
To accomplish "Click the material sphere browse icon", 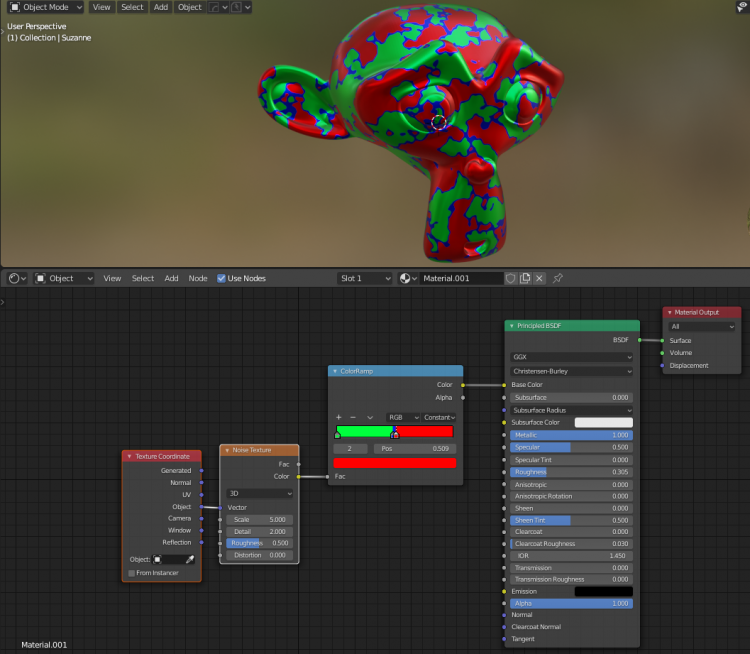I will 408,278.
